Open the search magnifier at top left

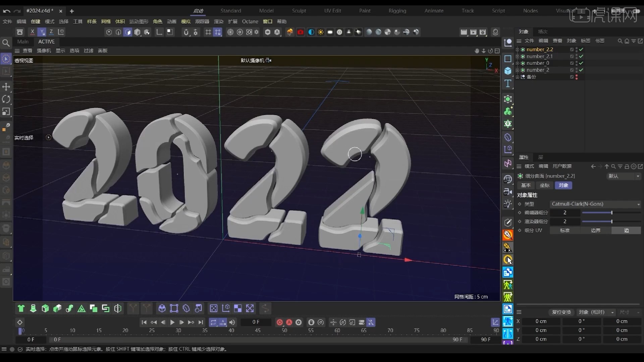click(x=6, y=43)
